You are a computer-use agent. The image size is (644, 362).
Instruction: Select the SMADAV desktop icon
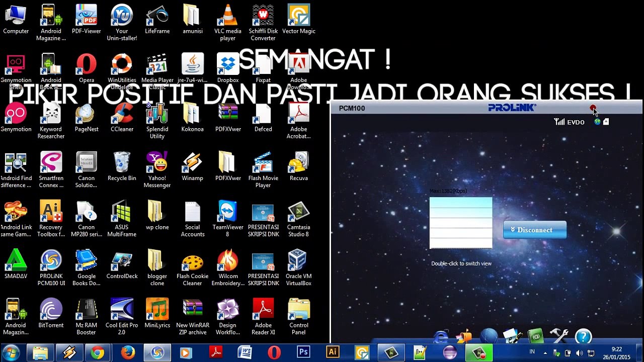click(16, 265)
